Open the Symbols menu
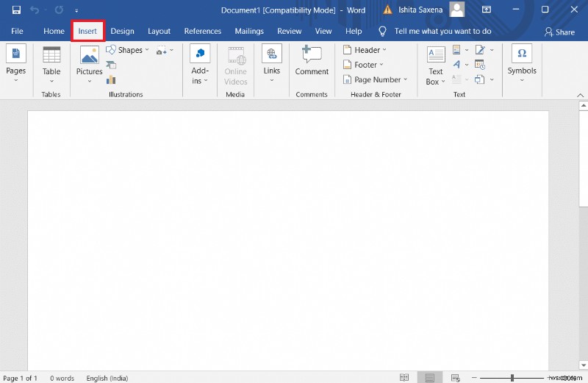Image resolution: width=588 pixels, height=383 pixels. 522,64
